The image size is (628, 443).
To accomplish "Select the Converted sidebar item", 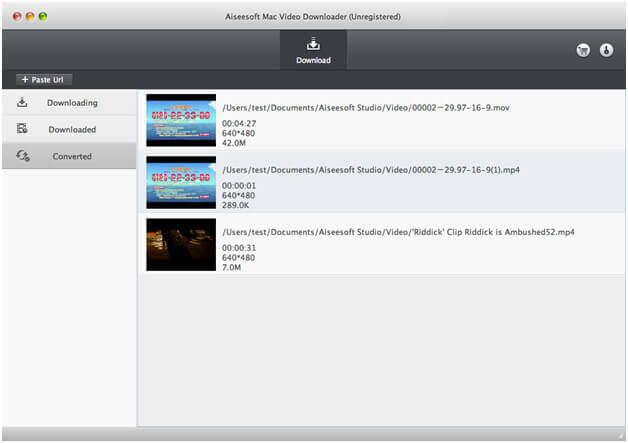I will (x=69, y=156).
